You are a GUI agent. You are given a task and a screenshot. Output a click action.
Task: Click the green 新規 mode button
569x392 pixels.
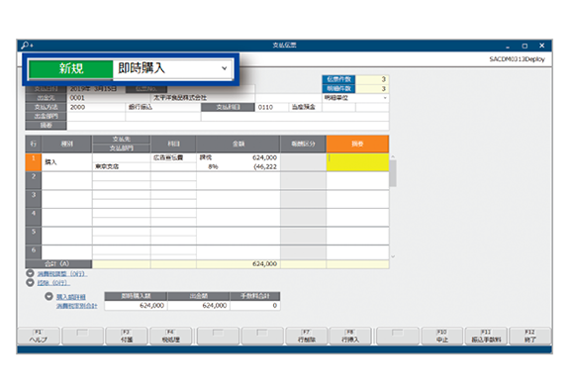[71, 68]
